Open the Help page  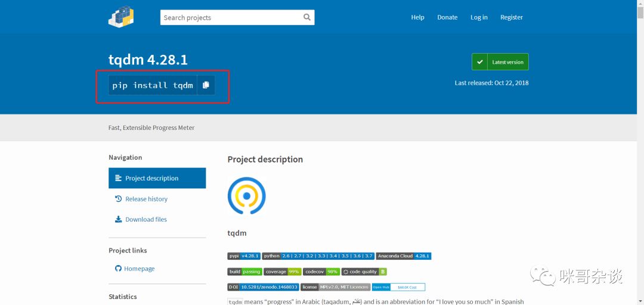click(x=417, y=17)
